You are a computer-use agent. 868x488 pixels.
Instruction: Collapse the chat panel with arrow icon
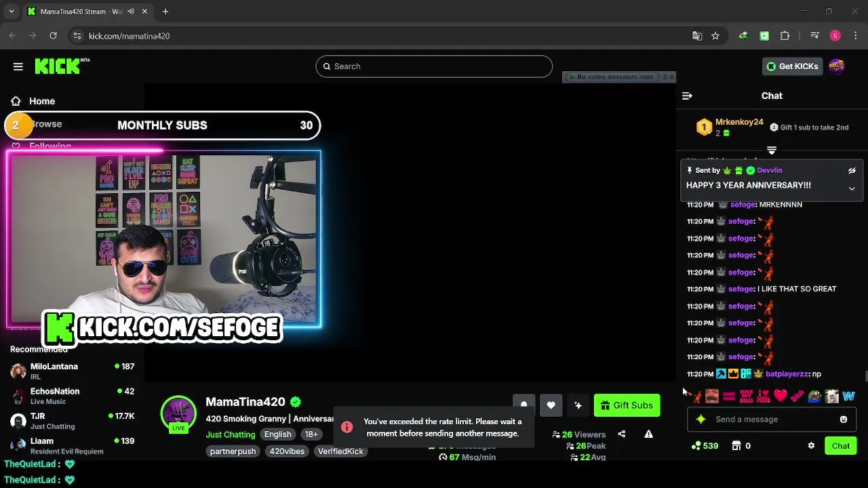[x=687, y=96]
